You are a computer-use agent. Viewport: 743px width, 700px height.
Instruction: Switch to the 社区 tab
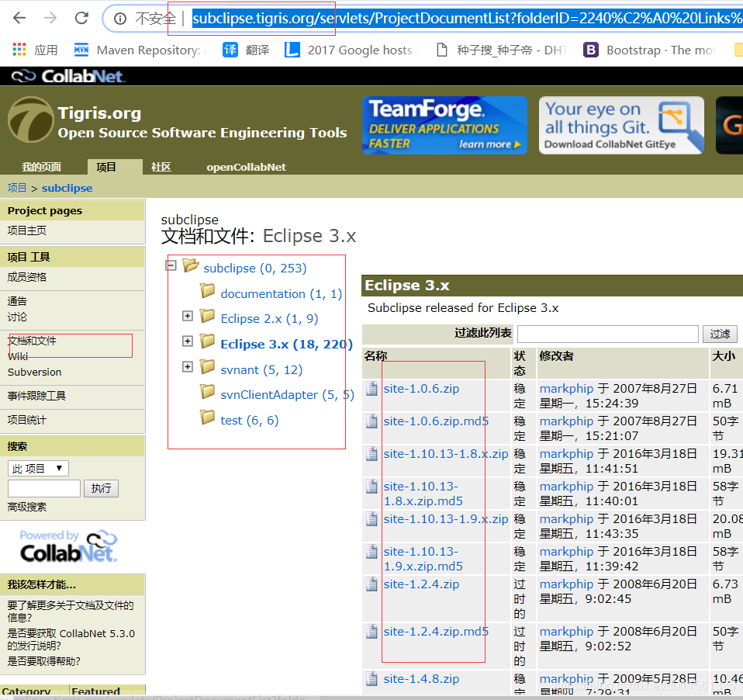point(161,167)
